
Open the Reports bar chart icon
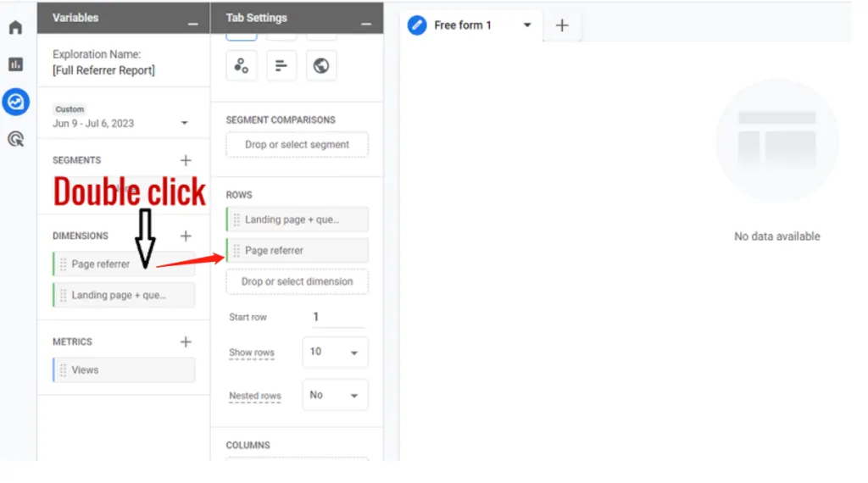(15, 64)
